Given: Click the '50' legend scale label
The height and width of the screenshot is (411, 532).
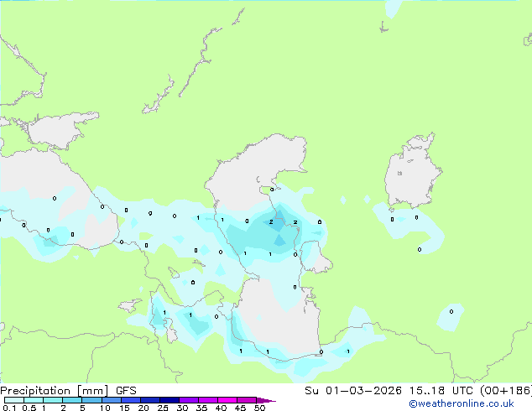Looking at the screenshot, I should coord(259,408).
